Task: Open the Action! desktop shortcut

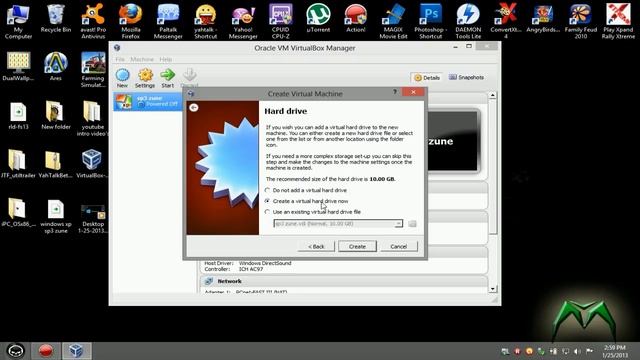Action: click(356, 18)
